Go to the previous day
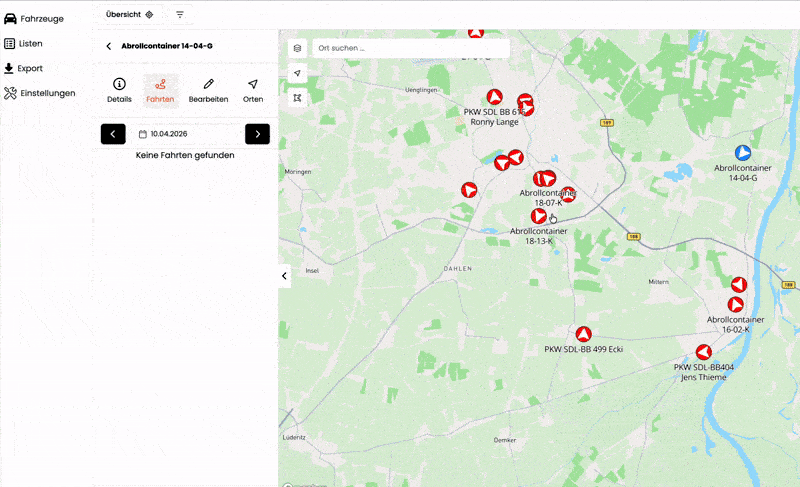800x487 pixels. click(x=113, y=134)
